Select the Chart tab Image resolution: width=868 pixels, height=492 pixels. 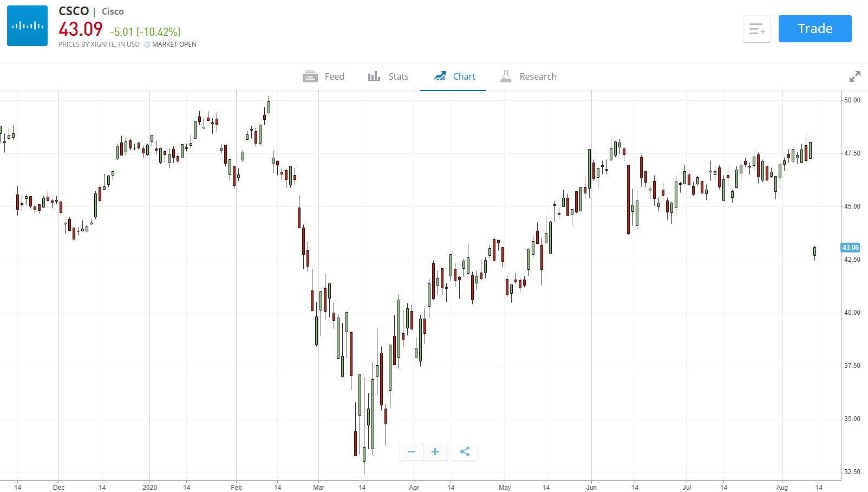pos(464,76)
